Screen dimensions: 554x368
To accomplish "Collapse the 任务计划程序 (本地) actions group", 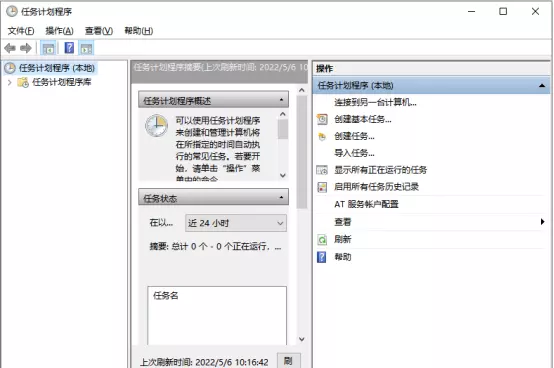I will click(542, 85).
